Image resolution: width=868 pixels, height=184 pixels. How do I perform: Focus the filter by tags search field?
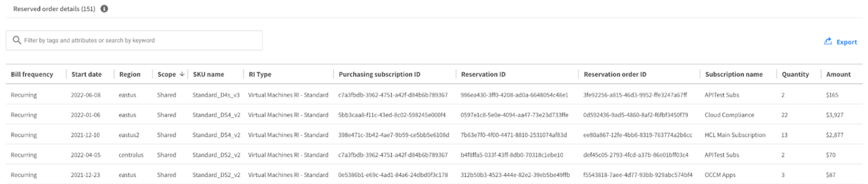137,40
